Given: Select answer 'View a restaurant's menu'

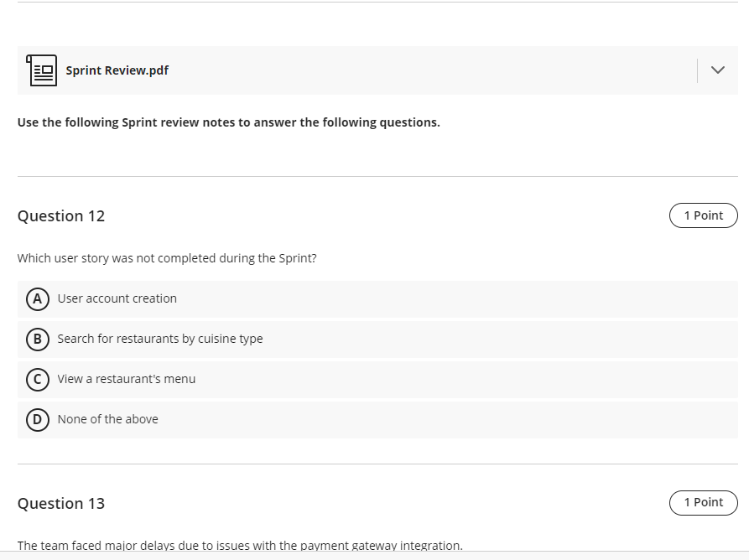Looking at the screenshot, I should [126, 379].
